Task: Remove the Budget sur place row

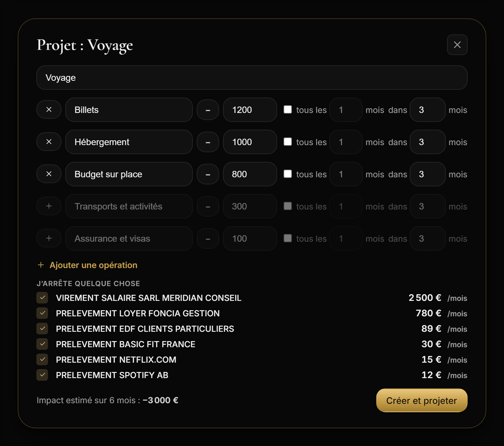Action: click(49, 174)
